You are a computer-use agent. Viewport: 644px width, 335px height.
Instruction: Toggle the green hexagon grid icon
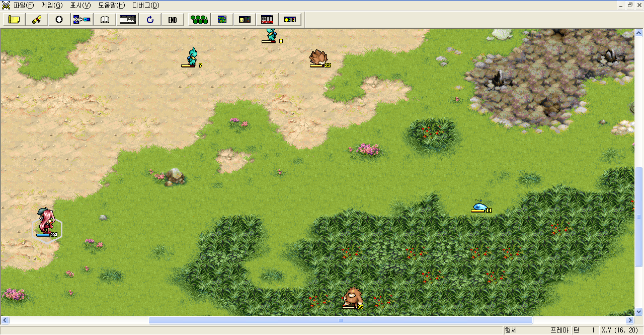point(199,20)
